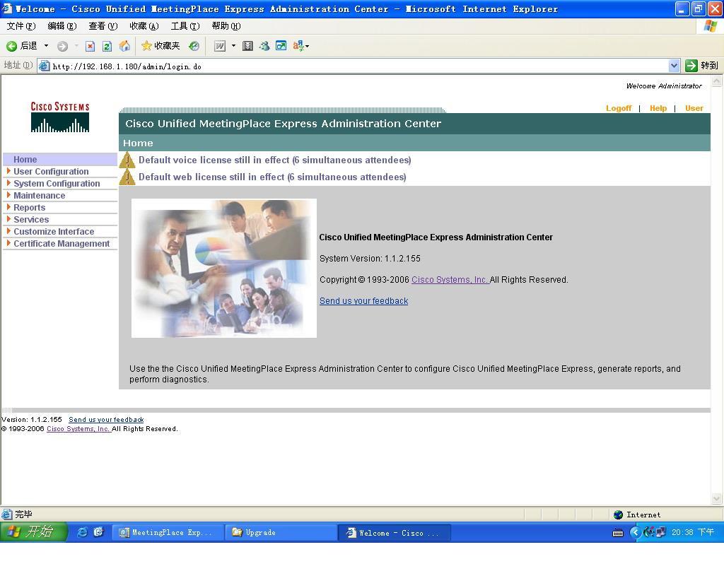Screen dimensions: 724x588
Task: Open the Back button history dropdown arrow
Action: pyautogui.click(x=46, y=46)
